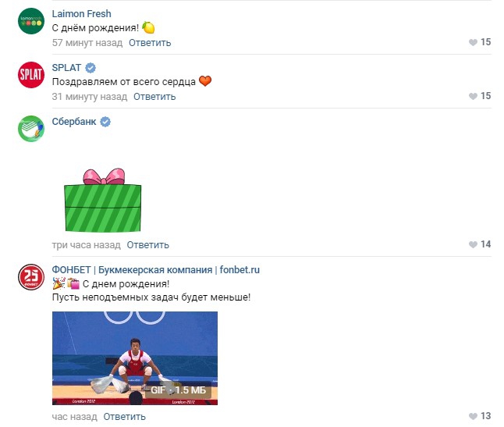Play the weightlifter GIF attachment
This screenshot has width=504, height=427.
coord(135,358)
